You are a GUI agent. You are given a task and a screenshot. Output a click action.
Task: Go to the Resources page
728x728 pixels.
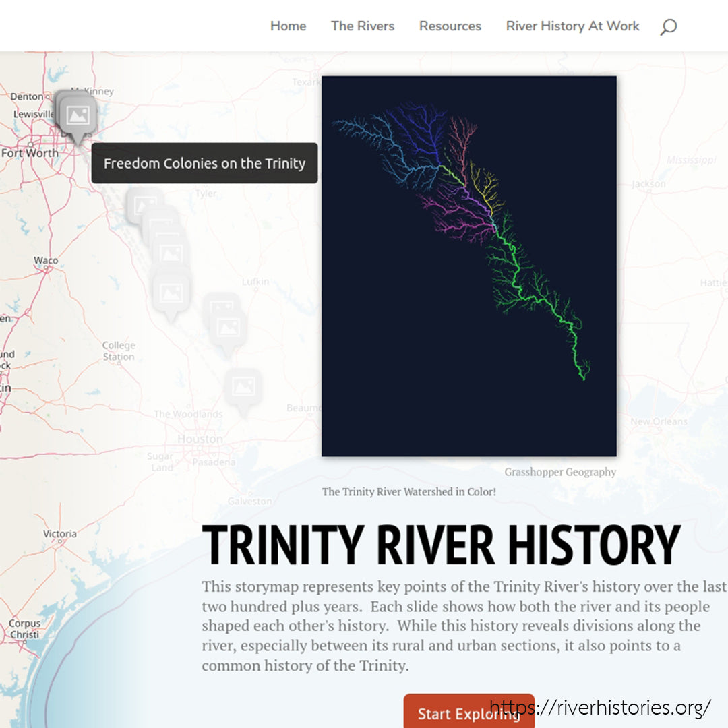coord(450,26)
